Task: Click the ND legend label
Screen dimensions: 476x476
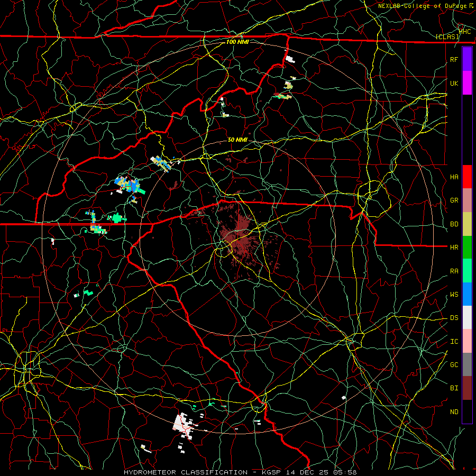Action: (x=454, y=412)
